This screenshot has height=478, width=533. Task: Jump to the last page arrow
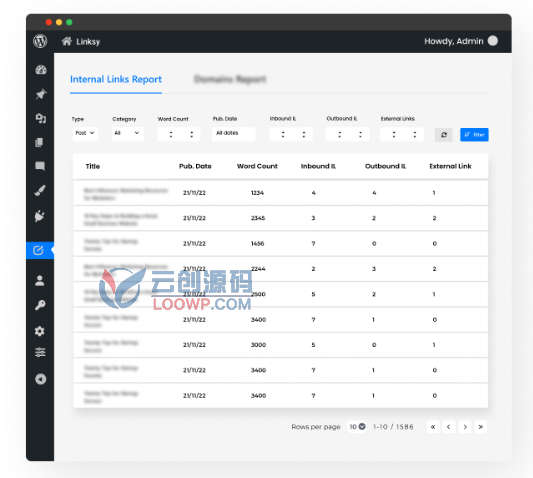481,427
